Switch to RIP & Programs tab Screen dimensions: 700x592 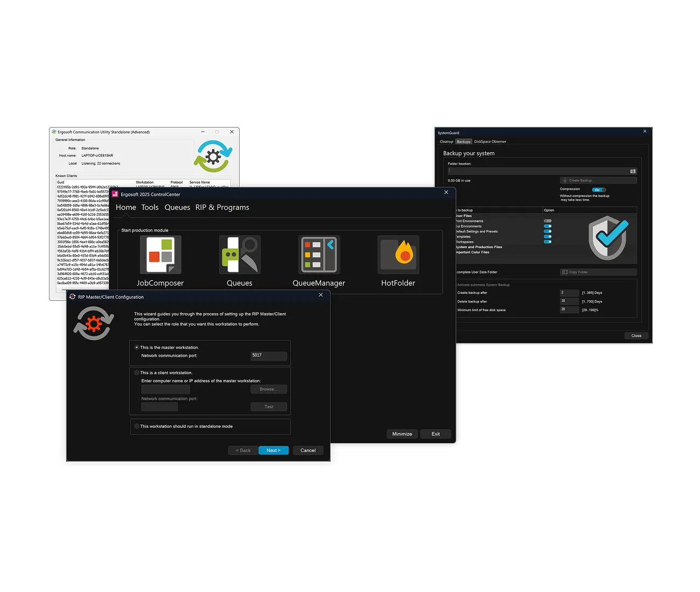tap(222, 207)
